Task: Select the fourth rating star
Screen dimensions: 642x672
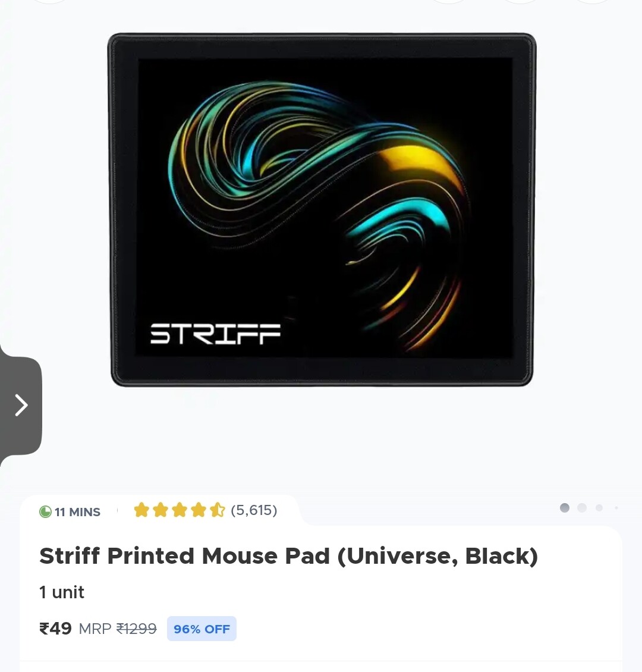Action: coord(199,510)
